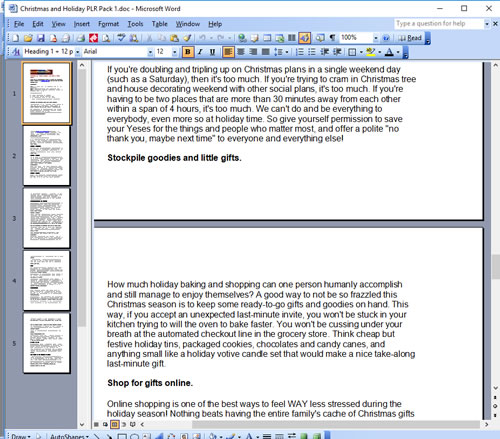Select page 5 thumbnail

point(46,343)
